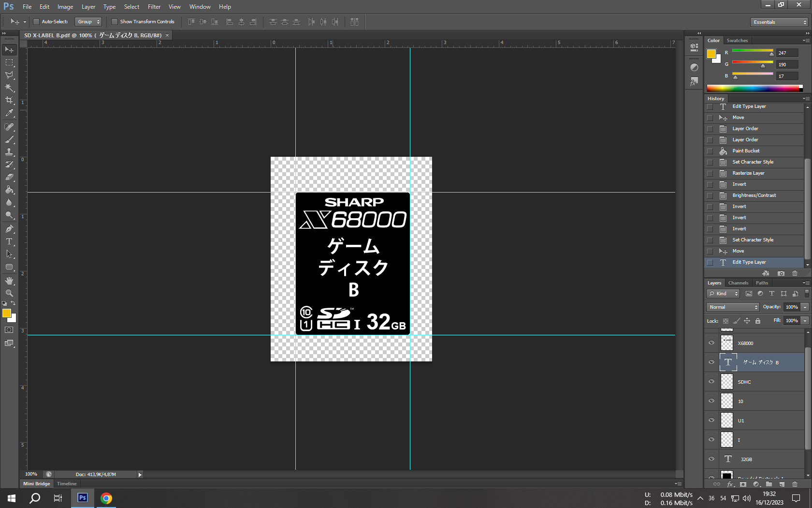Select the Eyedropper tool
The width and height of the screenshot is (812, 508).
(x=9, y=113)
